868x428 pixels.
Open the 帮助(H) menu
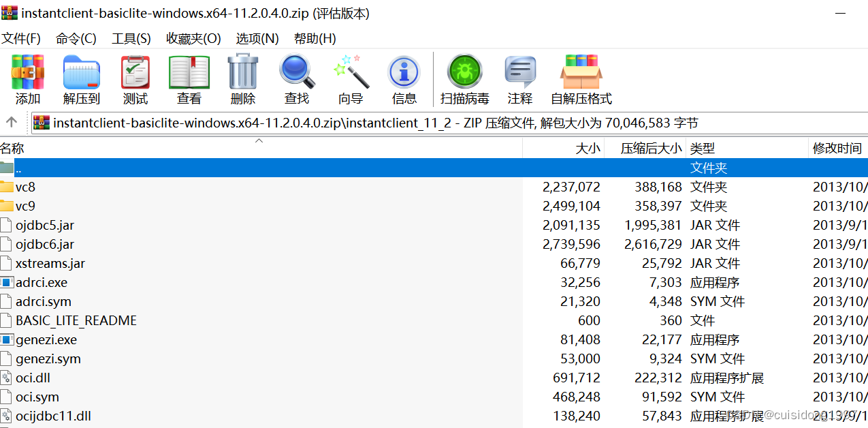315,39
